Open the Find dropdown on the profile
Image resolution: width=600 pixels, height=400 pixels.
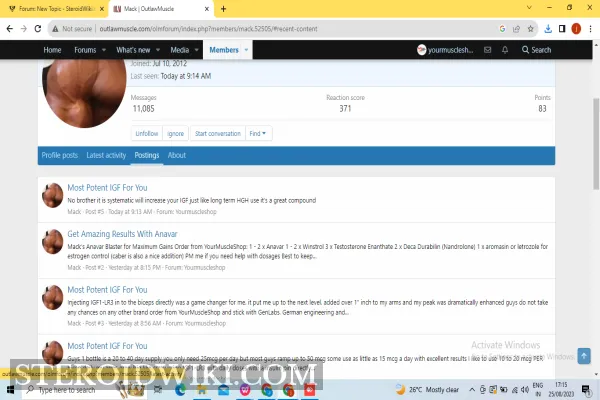pos(258,133)
